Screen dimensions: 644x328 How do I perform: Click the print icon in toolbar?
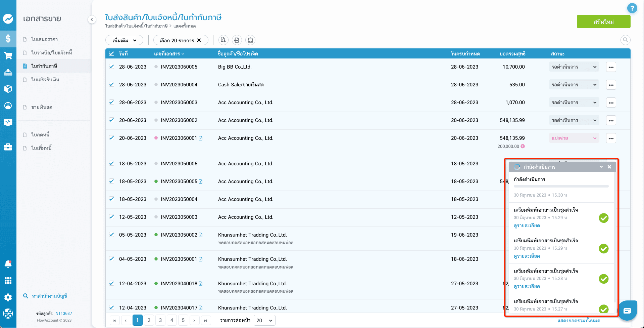coord(237,40)
